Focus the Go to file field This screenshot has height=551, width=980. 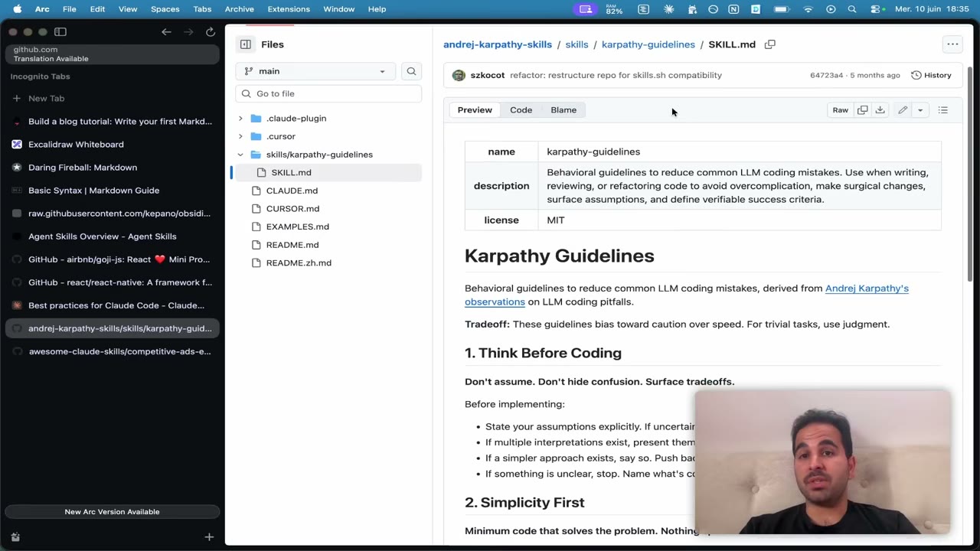click(x=328, y=93)
